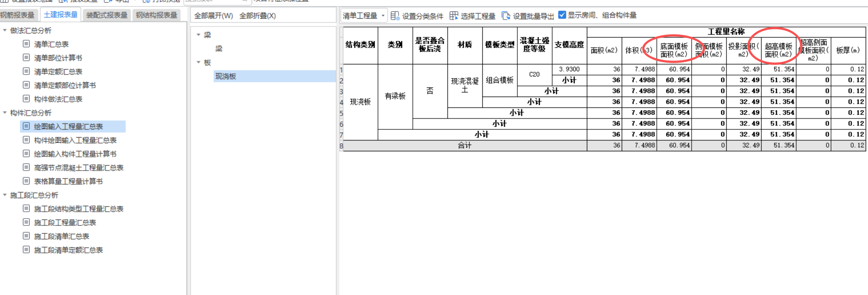Click the 类别 column header
Image resolution: width=868 pixels, height=295 pixels.
tap(395, 45)
